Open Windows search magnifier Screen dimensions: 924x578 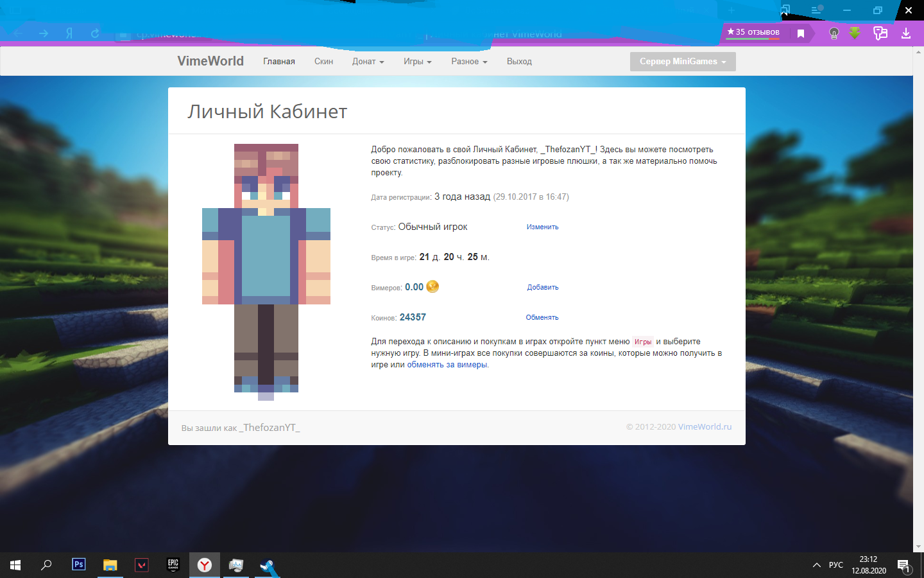tap(46, 565)
